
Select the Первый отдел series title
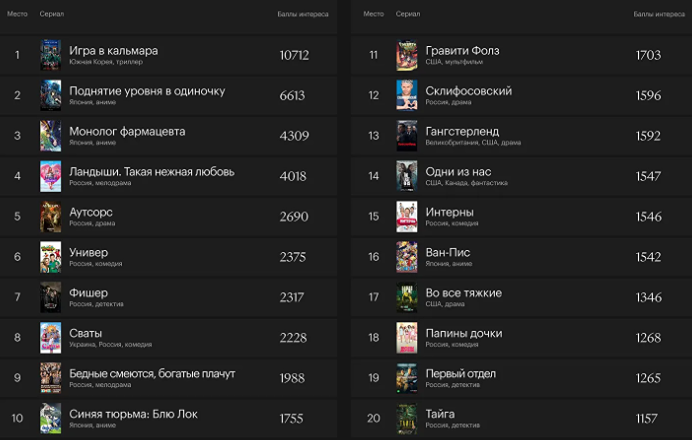pyautogui.click(x=460, y=374)
